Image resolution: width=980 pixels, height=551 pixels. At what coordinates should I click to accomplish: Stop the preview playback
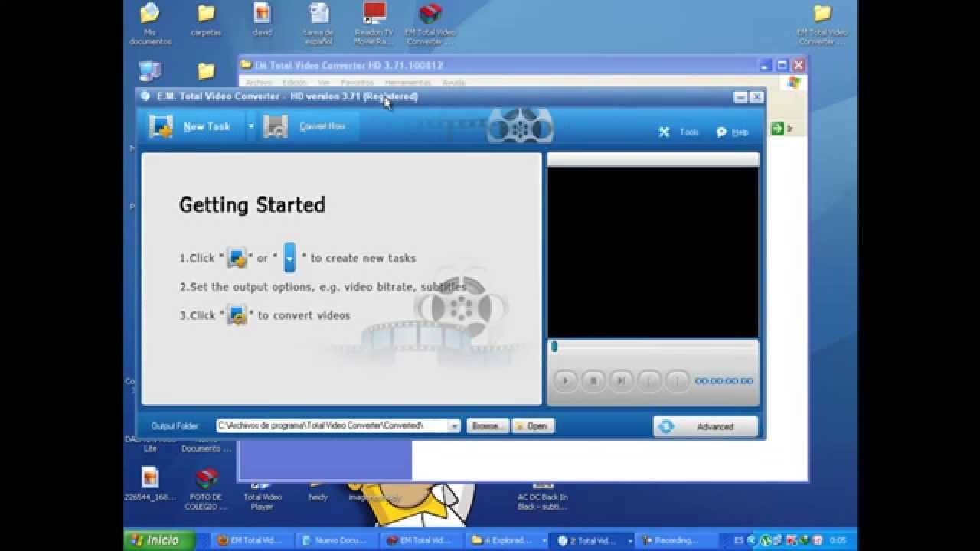tap(593, 380)
